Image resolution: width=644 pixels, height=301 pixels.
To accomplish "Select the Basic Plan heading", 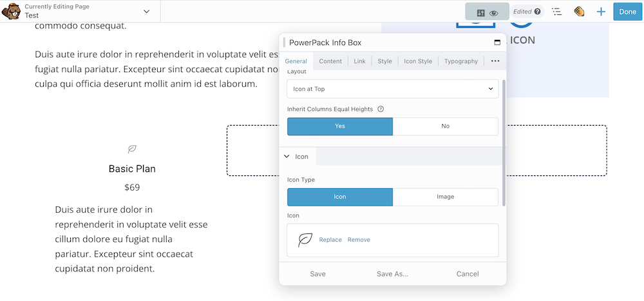I will (x=132, y=169).
